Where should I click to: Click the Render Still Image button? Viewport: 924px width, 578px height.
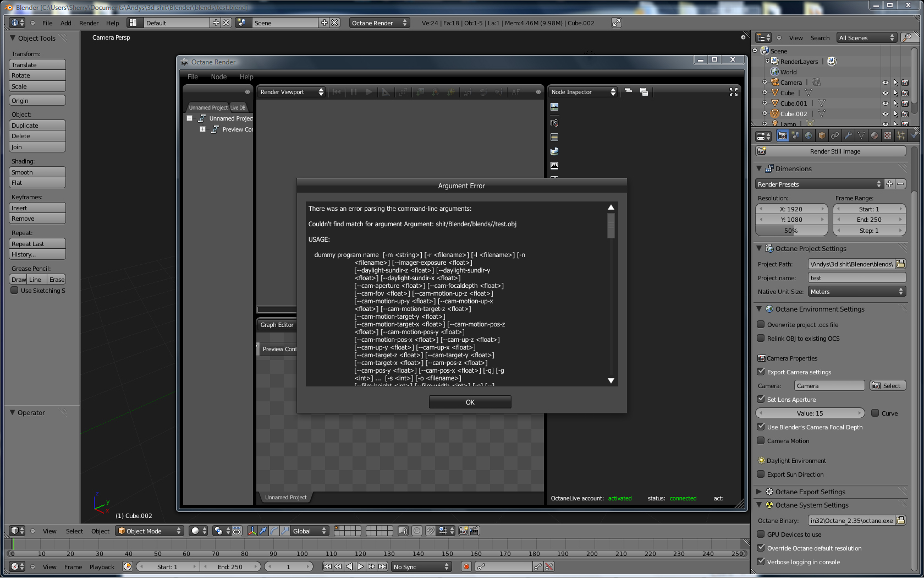pyautogui.click(x=831, y=151)
